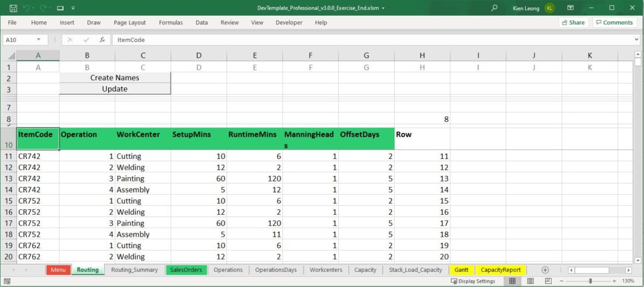644x287 pixels.
Task: Open the Customize Quick Access Toolbar dropdown
Action: [73, 8]
